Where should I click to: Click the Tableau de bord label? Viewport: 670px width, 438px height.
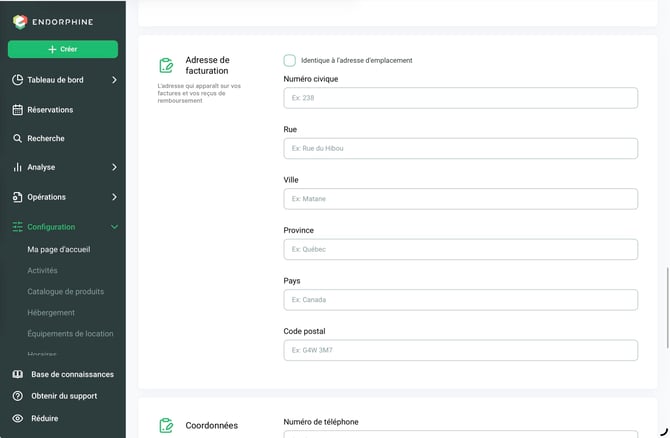coord(56,80)
